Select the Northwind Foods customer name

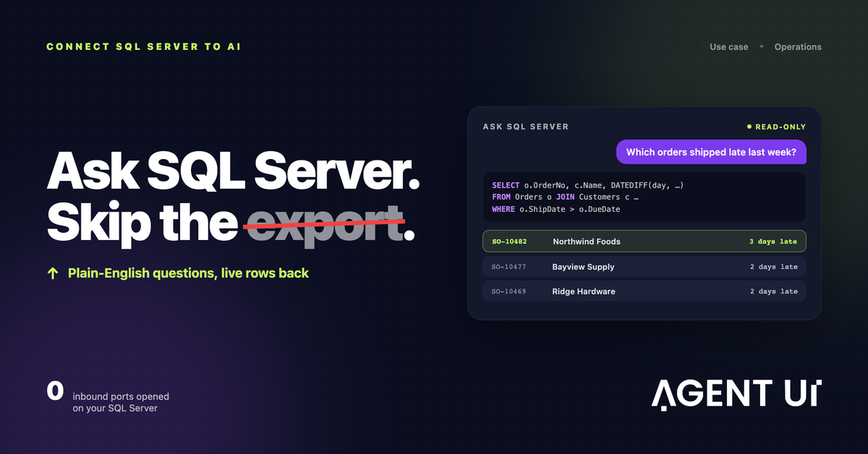(x=586, y=241)
